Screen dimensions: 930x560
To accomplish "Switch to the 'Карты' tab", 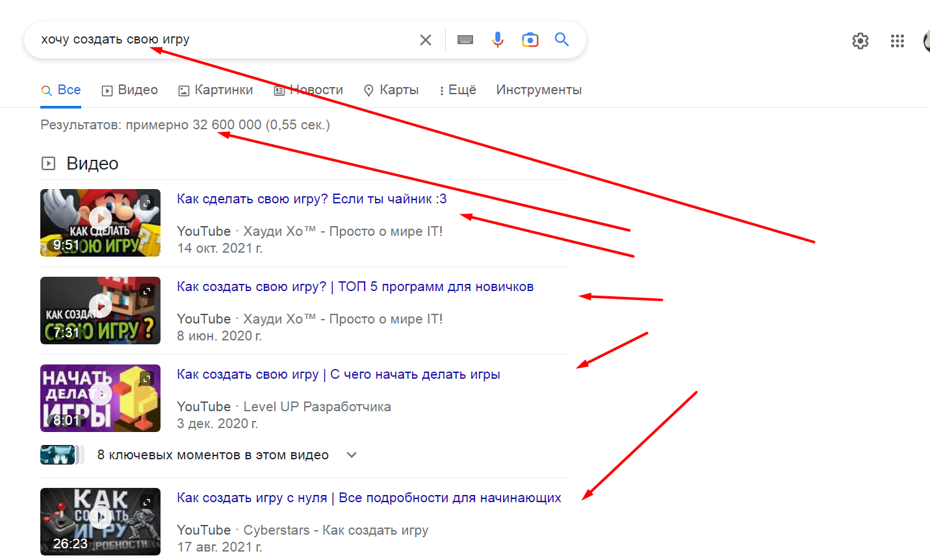I will tap(391, 90).
